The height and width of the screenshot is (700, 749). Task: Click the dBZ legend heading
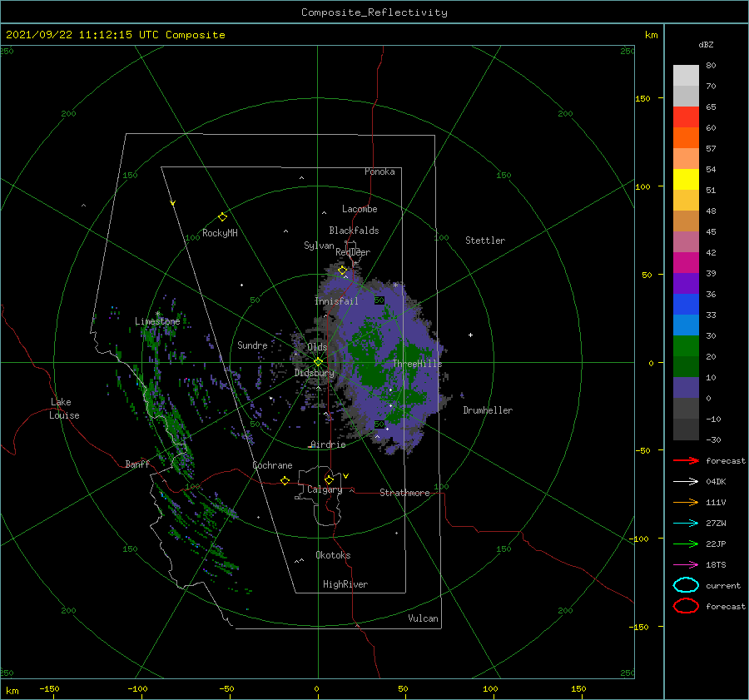706,44
